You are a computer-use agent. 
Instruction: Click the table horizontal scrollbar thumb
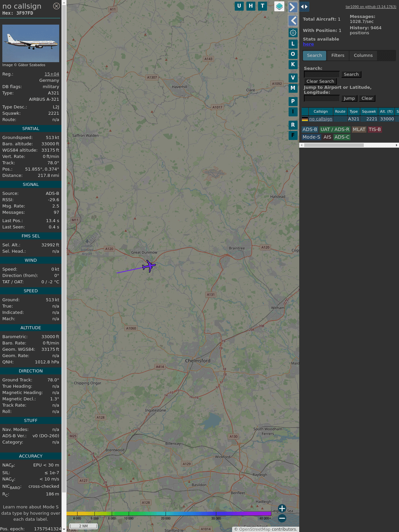pos(334,145)
